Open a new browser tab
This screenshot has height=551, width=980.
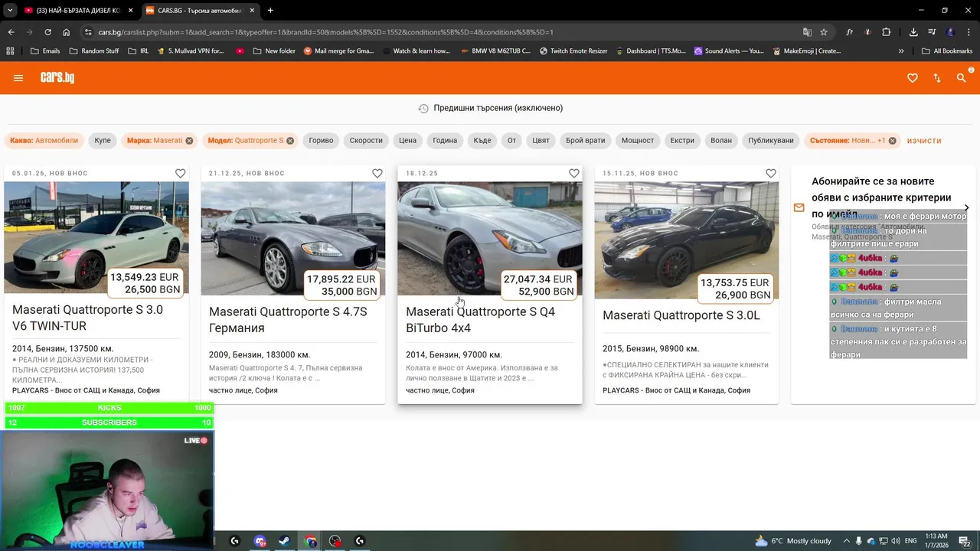[x=270, y=11]
